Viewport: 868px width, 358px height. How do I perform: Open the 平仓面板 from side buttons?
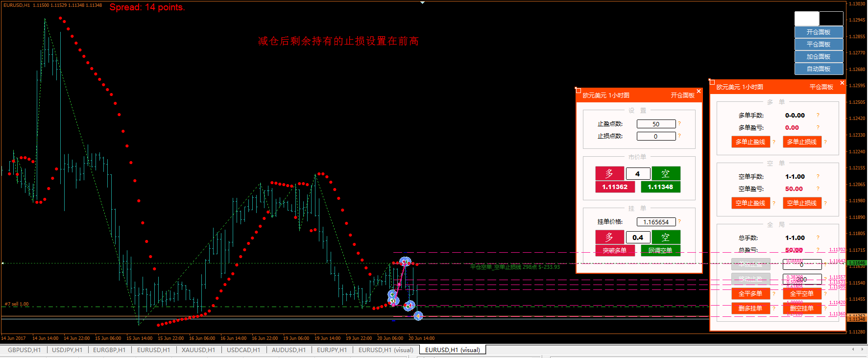coord(819,45)
